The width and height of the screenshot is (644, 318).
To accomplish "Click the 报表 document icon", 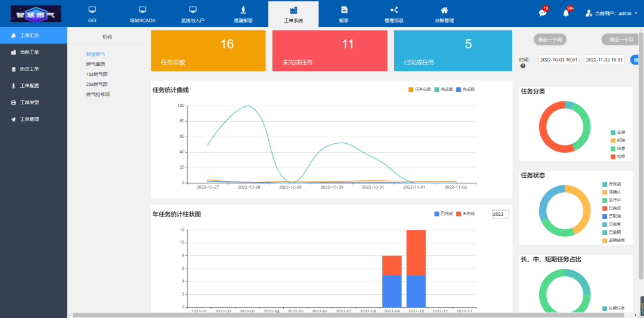I will 344,10.
